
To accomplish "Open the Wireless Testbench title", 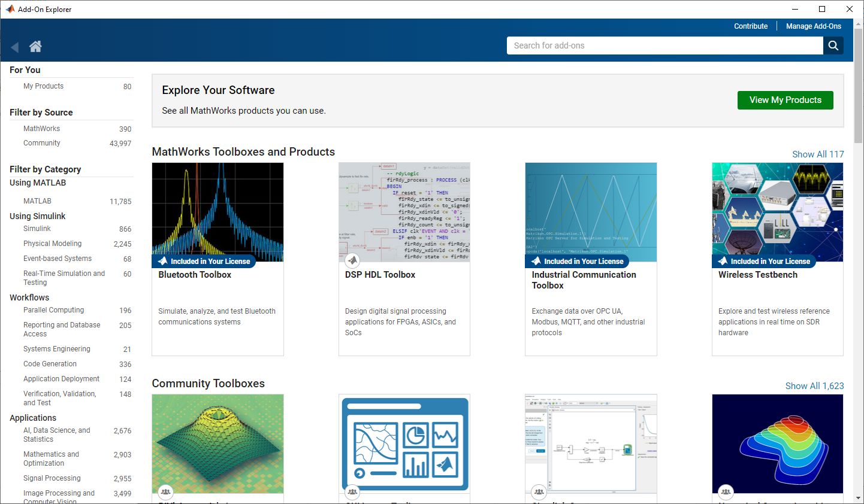I will [758, 275].
